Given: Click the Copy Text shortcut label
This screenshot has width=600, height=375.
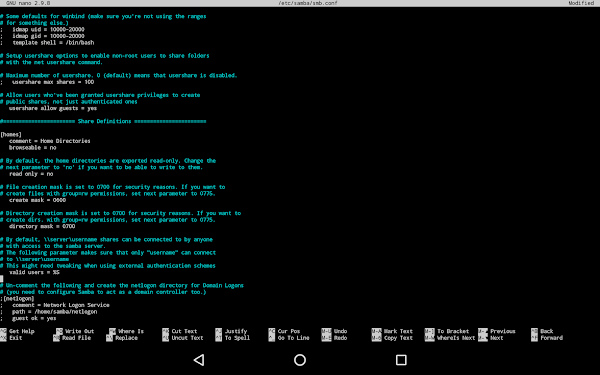Looking at the screenshot, I should [398, 338].
